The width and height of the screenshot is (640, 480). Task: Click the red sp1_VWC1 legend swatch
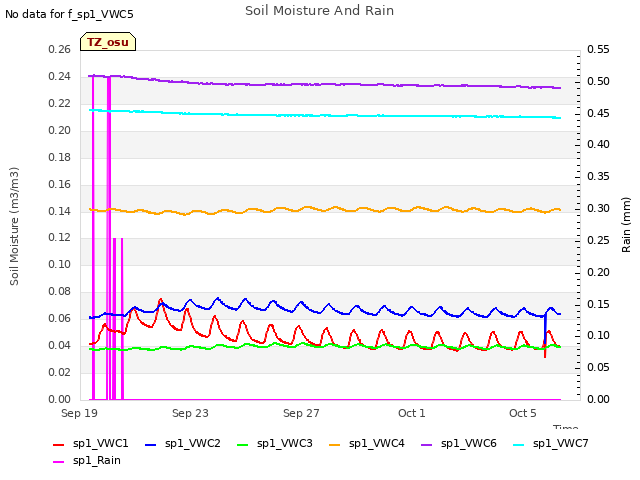click(59, 445)
